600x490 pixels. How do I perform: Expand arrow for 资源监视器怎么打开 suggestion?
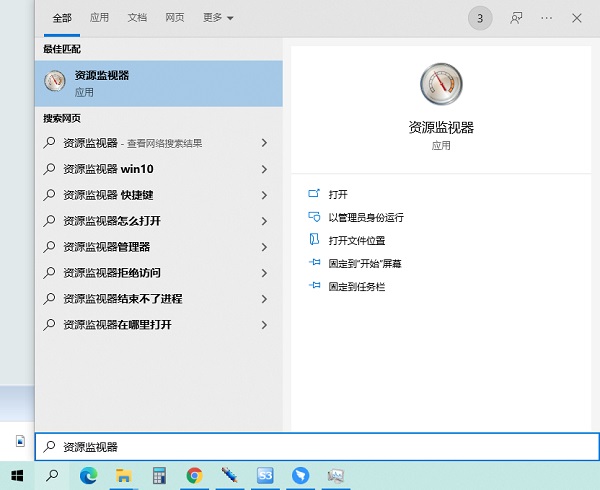click(x=264, y=221)
